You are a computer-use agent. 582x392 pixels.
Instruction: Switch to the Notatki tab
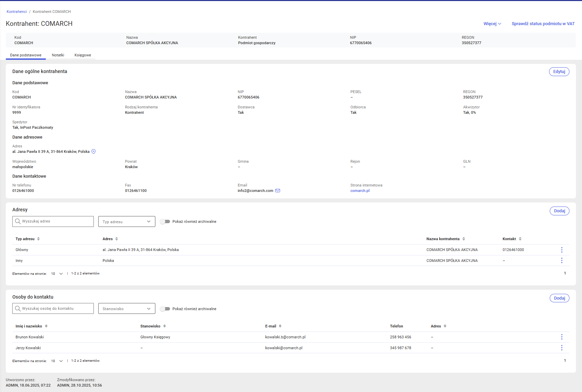58,55
